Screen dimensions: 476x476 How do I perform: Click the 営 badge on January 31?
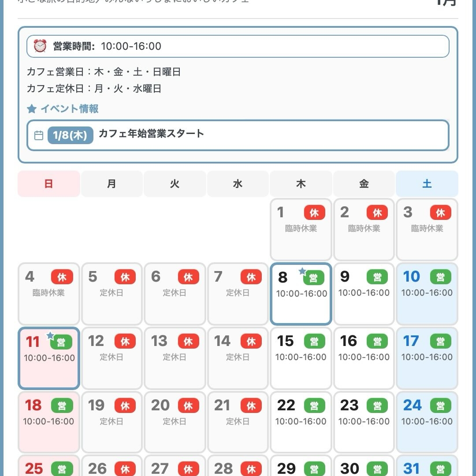[441, 469]
